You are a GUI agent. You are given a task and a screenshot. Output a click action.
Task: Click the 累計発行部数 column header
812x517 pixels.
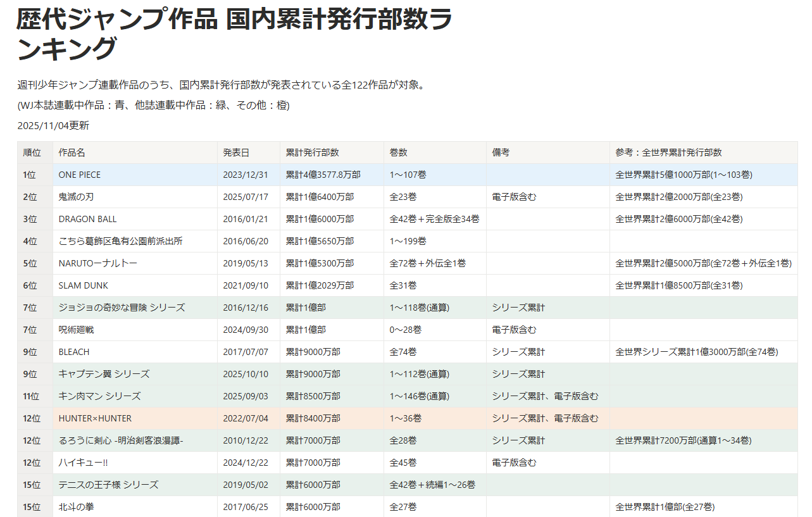[312, 153]
